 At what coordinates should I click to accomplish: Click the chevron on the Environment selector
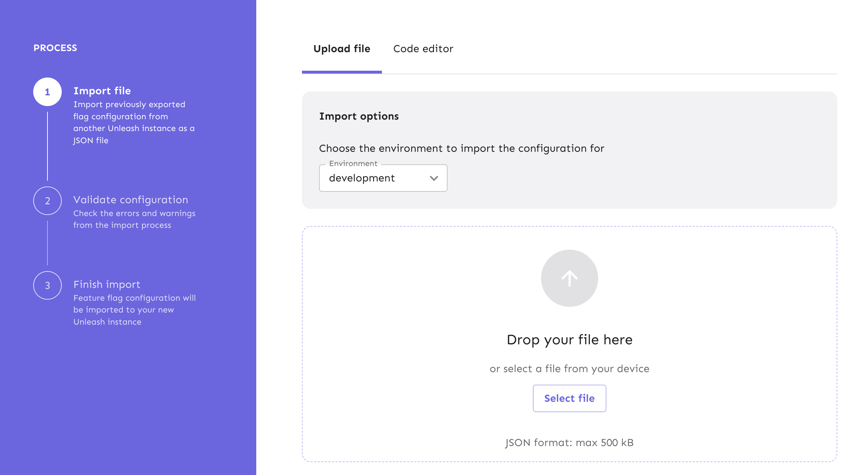[434, 178]
